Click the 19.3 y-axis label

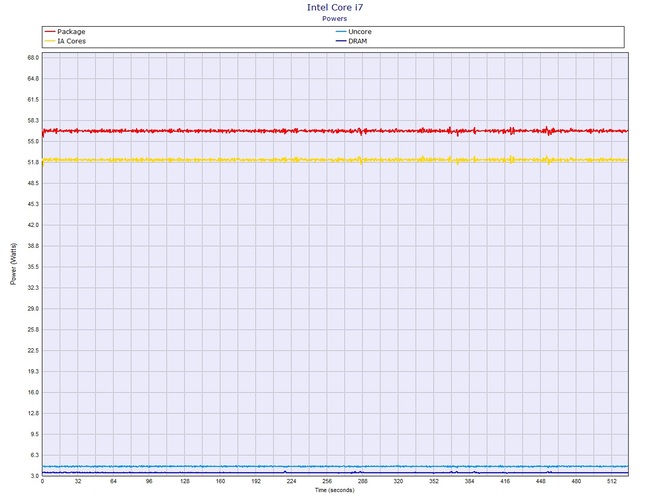(x=33, y=372)
